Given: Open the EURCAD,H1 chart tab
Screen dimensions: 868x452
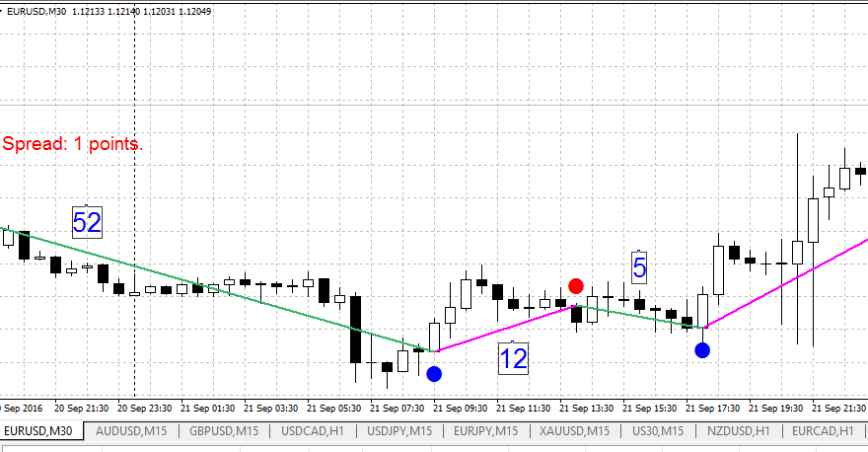Looking at the screenshot, I should (x=822, y=431).
